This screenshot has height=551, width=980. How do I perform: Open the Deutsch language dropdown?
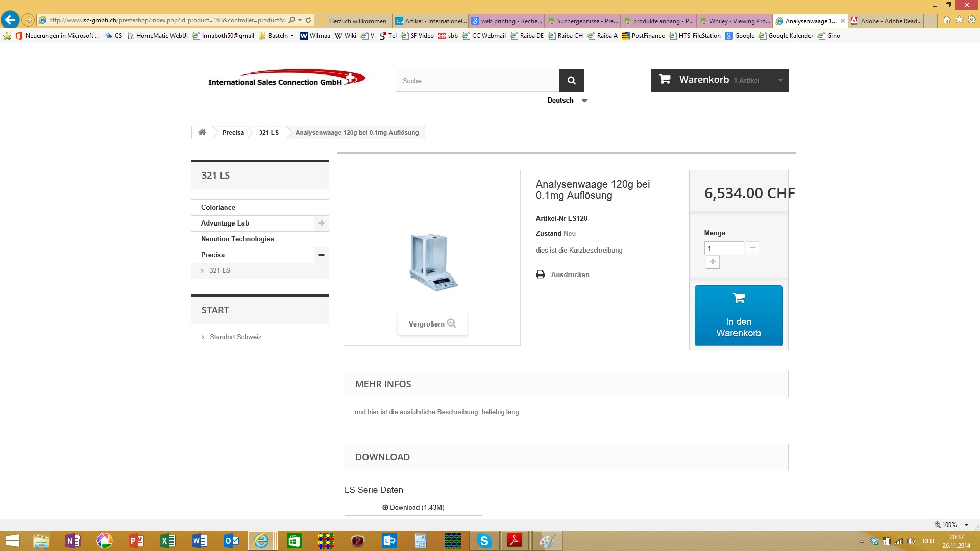pyautogui.click(x=567, y=101)
